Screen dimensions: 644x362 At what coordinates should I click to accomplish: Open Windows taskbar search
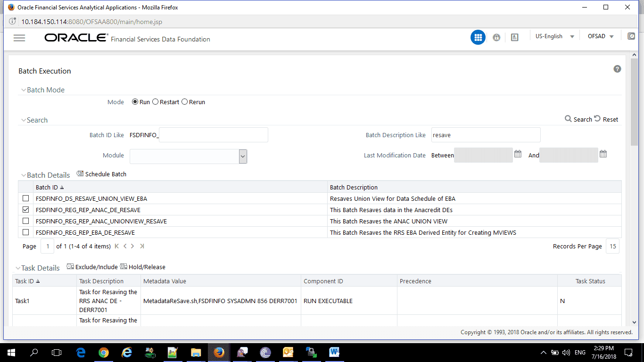tap(34, 352)
